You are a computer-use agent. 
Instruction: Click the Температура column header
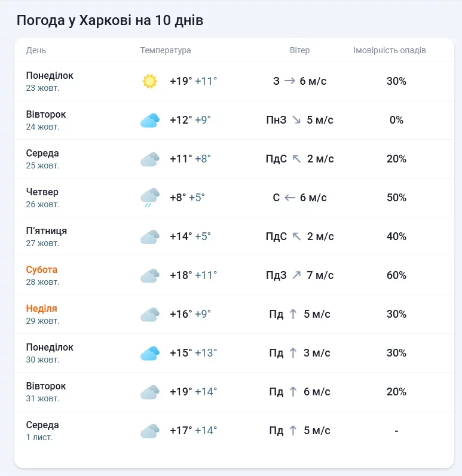[166, 50]
